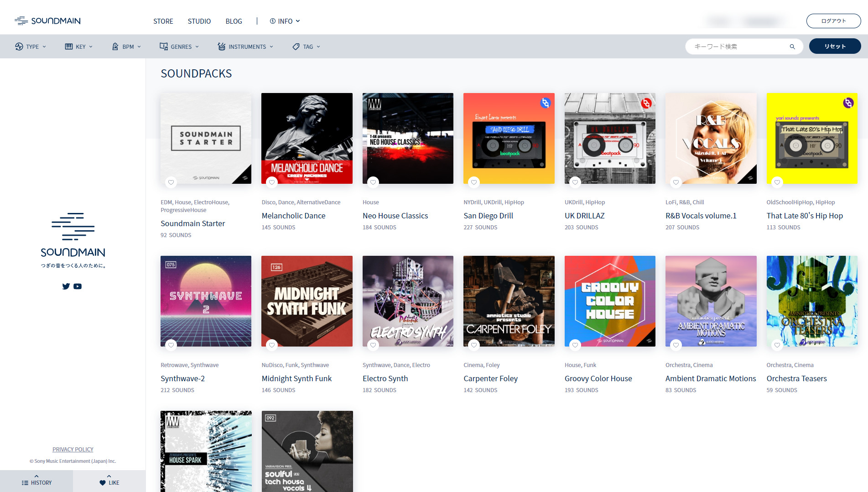This screenshot has height=492, width=868.
Task: Favorite That Late 80's Hip Hop
Action: pyautogui.click(x=778, y=182)
